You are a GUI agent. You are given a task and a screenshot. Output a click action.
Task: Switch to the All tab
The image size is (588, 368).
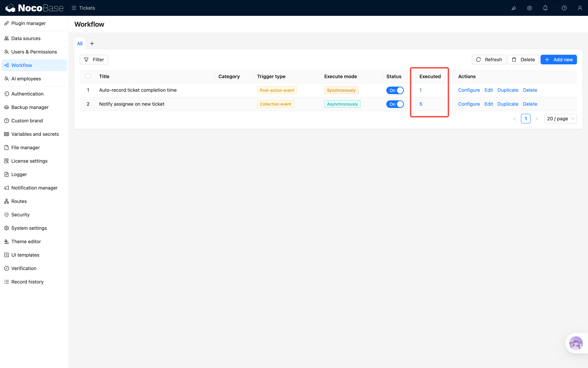[80, 43]
